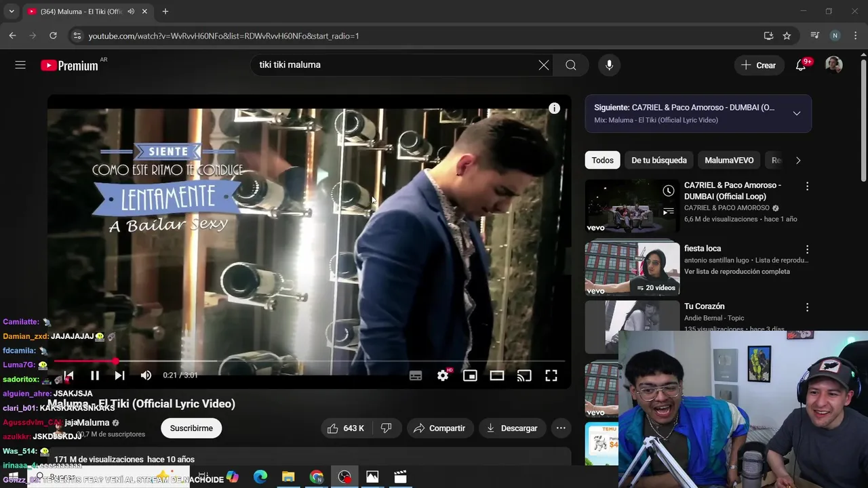868x488 pixels.
Task: Open player settings gear
Action: pyautogui.click(x=443, y=375)
